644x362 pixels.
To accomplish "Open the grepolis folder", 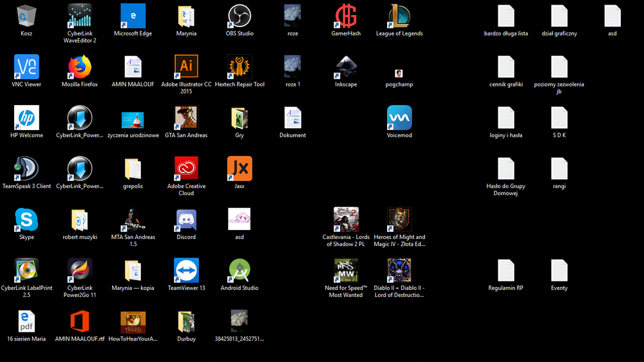I will click(133, 169).
